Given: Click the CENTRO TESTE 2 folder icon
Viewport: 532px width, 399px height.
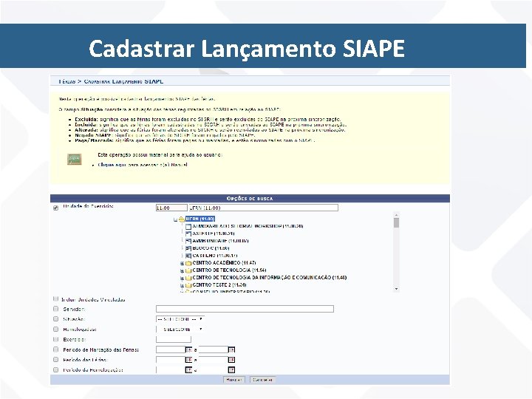Looking at the screenshot, I should click(188, 285).
